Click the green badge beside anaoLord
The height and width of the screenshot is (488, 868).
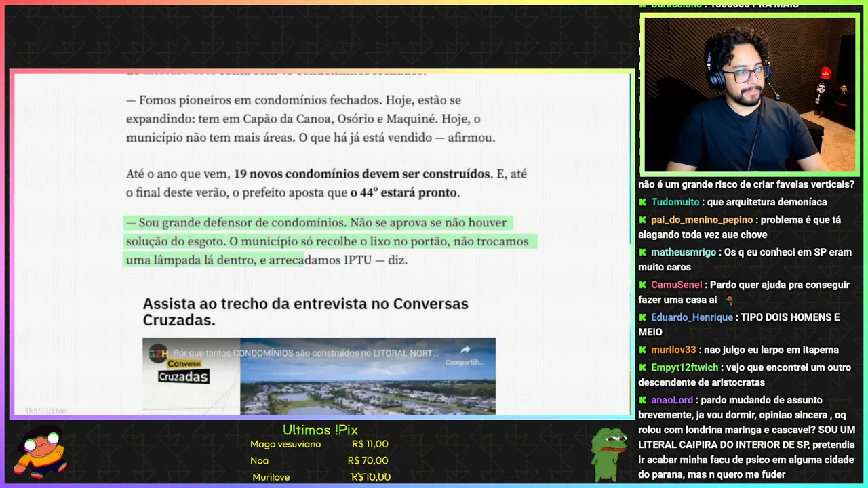[x=642, y=400]
